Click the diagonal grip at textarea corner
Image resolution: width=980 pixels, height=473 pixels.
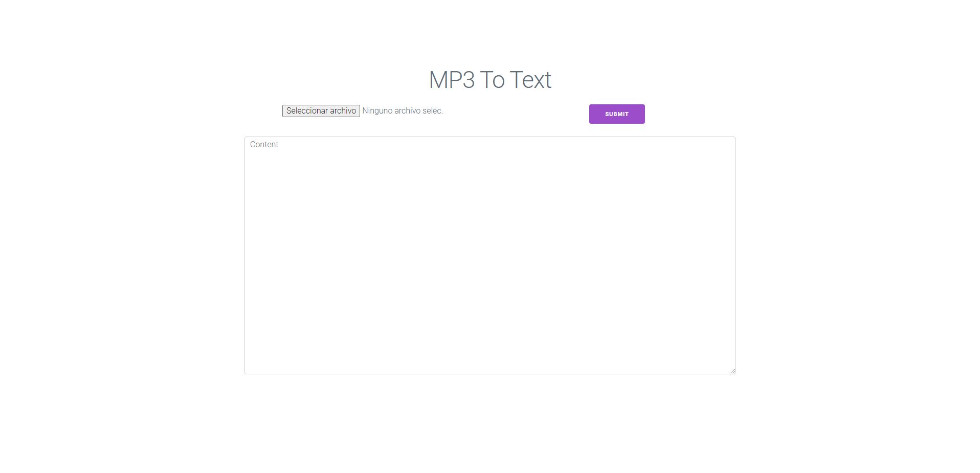click(732, 371)
